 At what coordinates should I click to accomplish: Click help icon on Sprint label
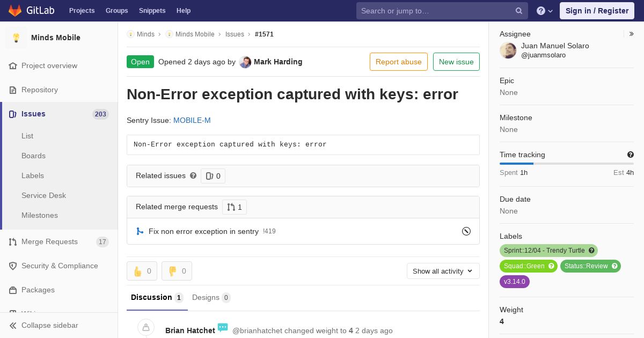point(591,251)
